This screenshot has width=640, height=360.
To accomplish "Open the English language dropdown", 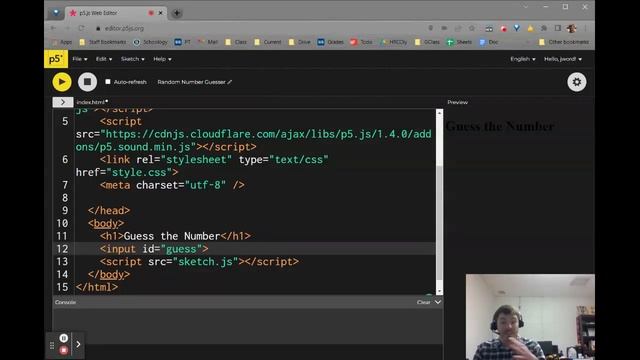I will click(x=522, y=59).
